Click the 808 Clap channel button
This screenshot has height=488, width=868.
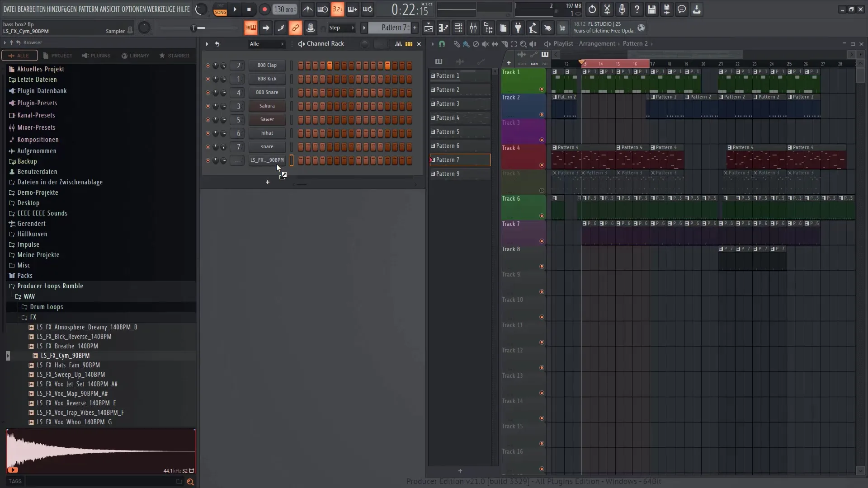[267, 66]
